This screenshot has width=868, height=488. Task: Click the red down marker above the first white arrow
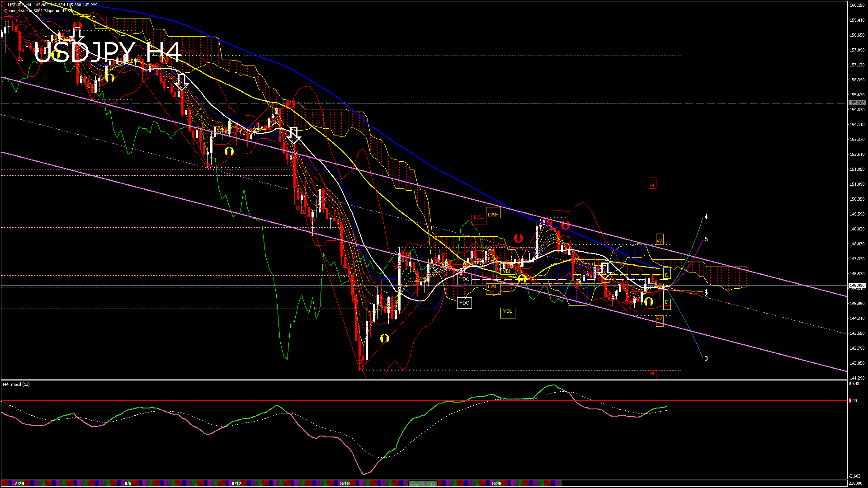[77, 25]
